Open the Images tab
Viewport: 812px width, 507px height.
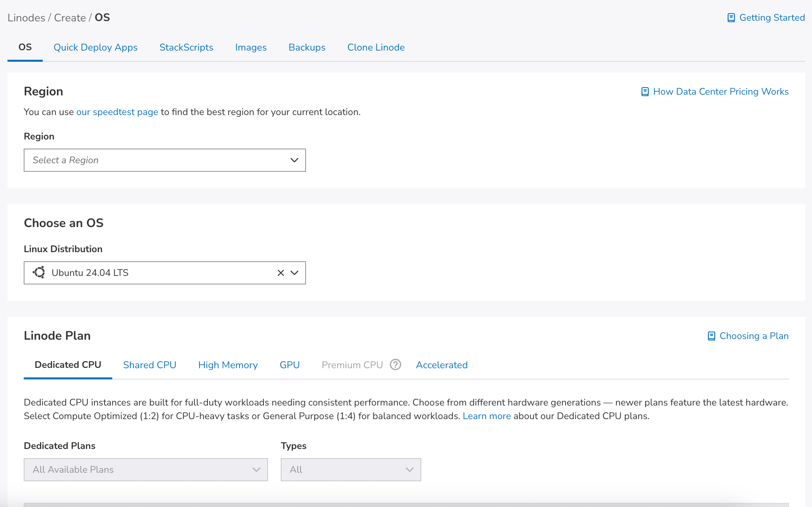[x=251, y=48]
